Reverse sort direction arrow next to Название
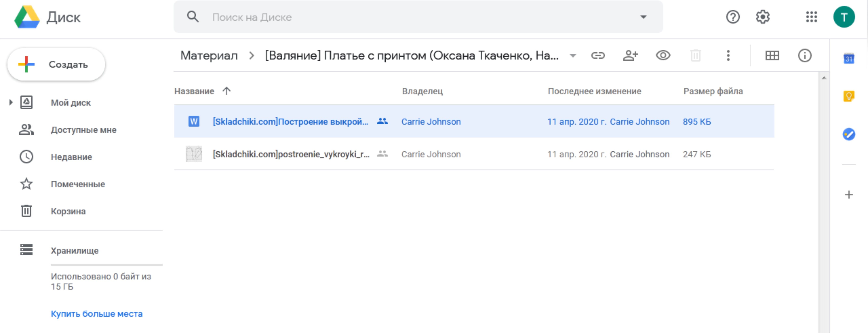 [226, 91]
